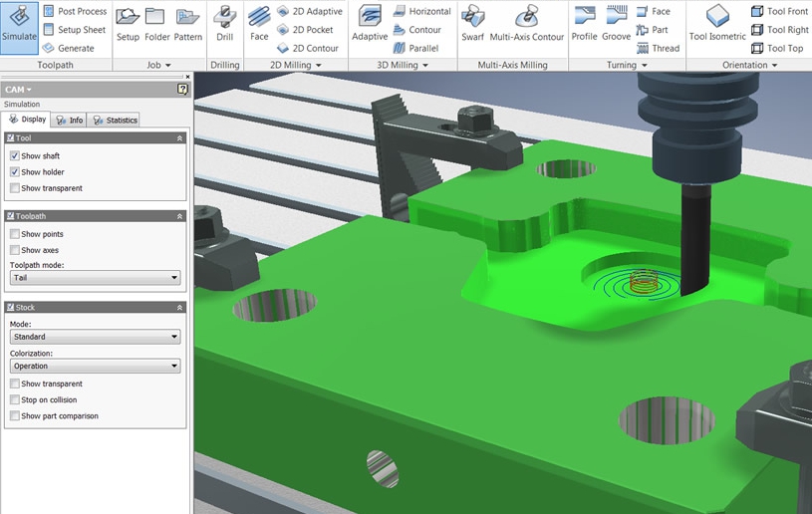This screenshot has width=812, height=514.
Task: Switch to the Info tab
Action: pyautogui.click(x=70, y=121)
